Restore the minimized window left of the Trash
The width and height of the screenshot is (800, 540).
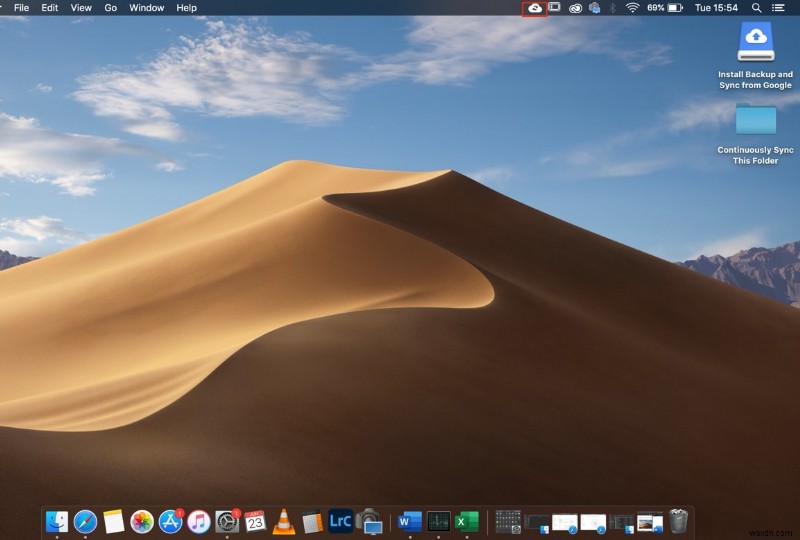(649, 523)
